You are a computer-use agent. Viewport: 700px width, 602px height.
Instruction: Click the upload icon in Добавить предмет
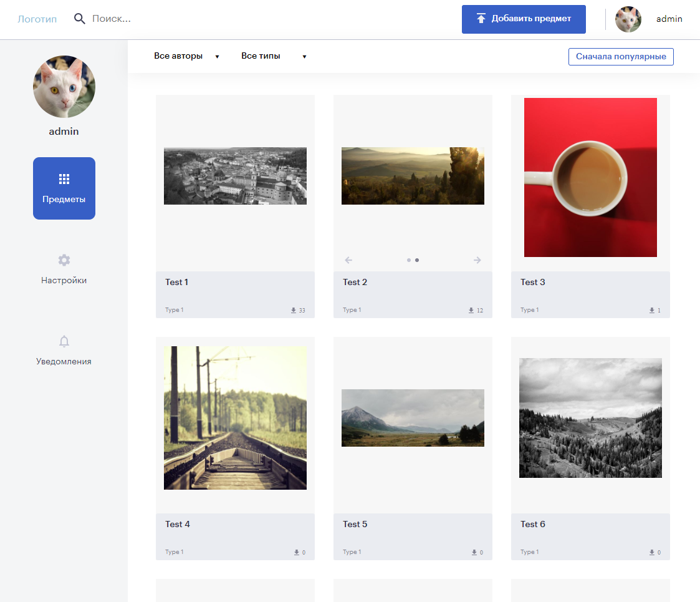click(481, 18)
